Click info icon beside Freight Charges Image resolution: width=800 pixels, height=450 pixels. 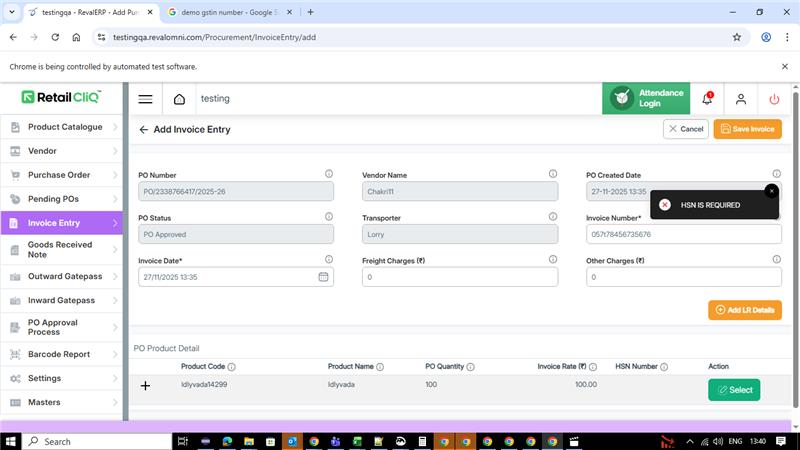tap(553, 259)
